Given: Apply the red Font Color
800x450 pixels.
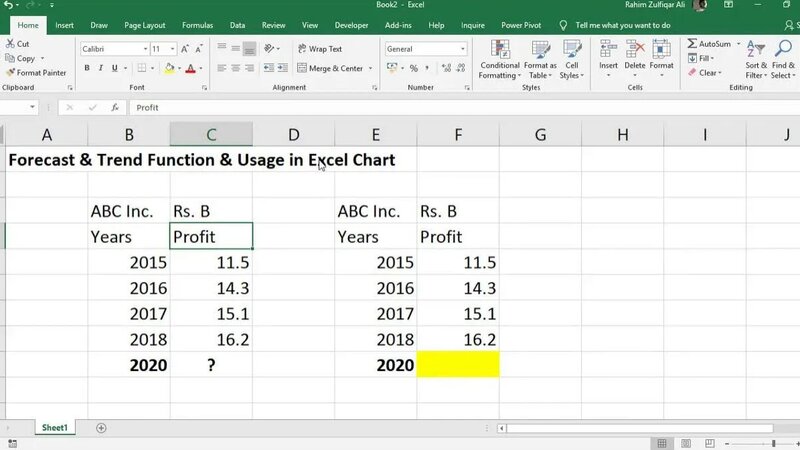Looking at the screenshot, I should click(191, 68).
